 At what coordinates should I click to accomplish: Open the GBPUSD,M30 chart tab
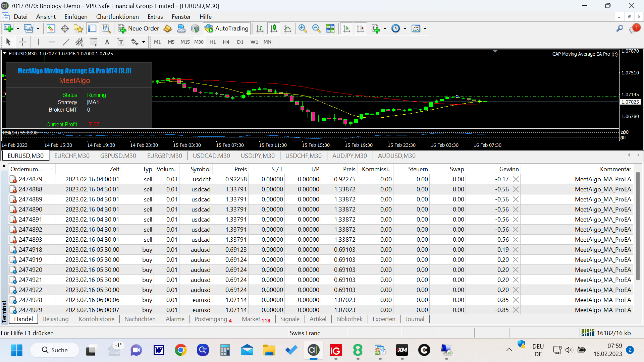coord(118,156)
